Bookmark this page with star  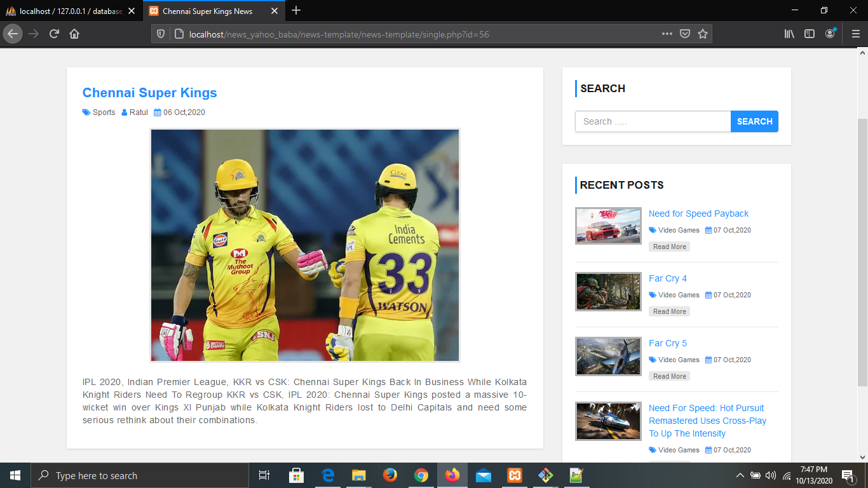[x=703, y=34]
